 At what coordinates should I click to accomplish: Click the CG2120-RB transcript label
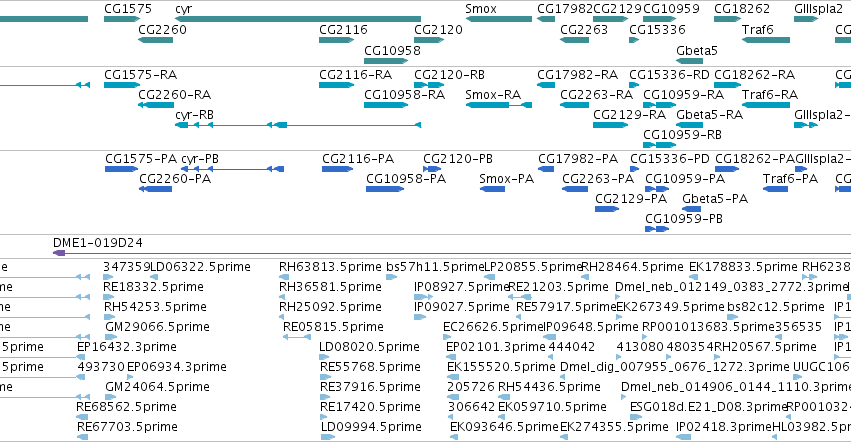(x=449, y=74)
